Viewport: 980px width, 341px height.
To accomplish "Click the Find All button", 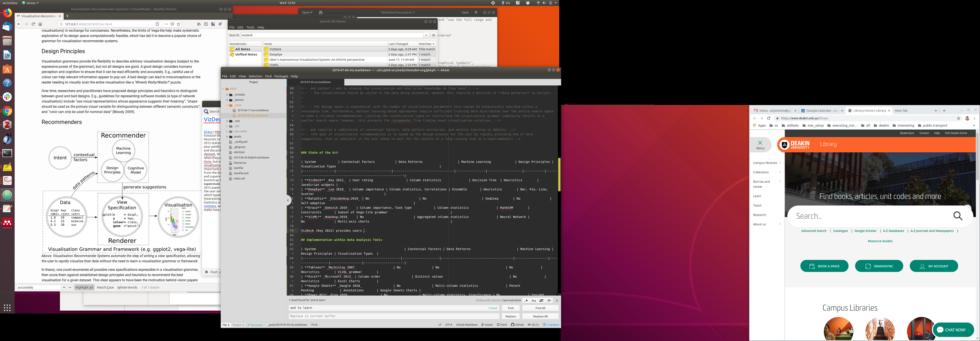I will (540, 308).
